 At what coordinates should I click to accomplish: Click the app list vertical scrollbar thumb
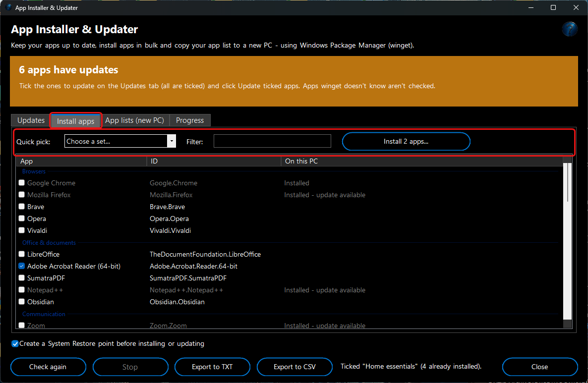(x=567, y=182)
